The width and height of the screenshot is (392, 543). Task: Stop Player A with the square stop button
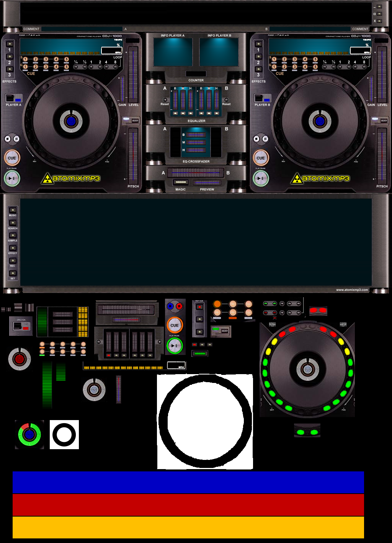tap(8, 139)
